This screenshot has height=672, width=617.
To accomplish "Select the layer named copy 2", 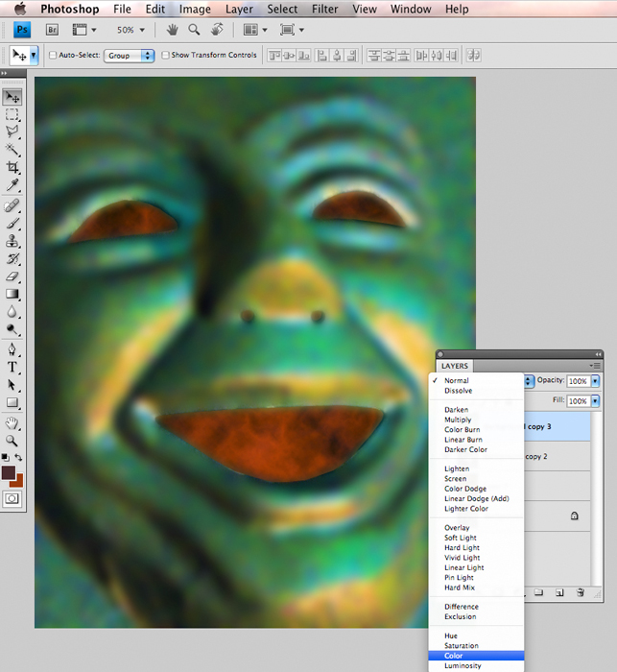I will pos(557,456).
